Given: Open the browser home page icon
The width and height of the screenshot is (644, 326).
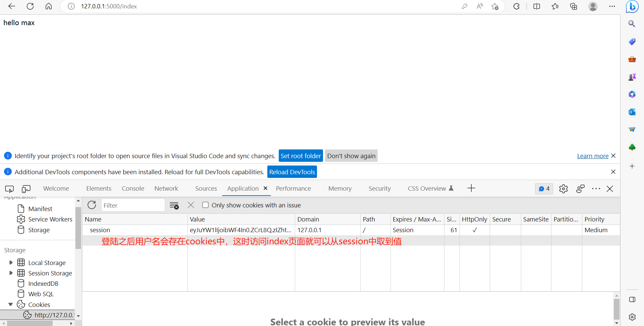Looking at the screenshot, I should (x=49, y=6).
